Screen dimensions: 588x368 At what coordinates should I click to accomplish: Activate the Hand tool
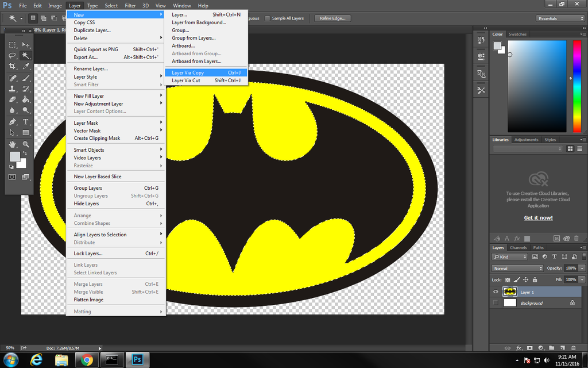pyautogui.click(x=12, y=144)
